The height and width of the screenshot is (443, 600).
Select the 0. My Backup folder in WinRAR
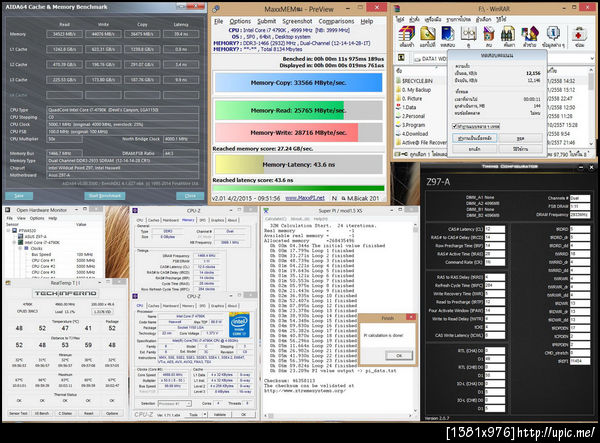(418, 90)
